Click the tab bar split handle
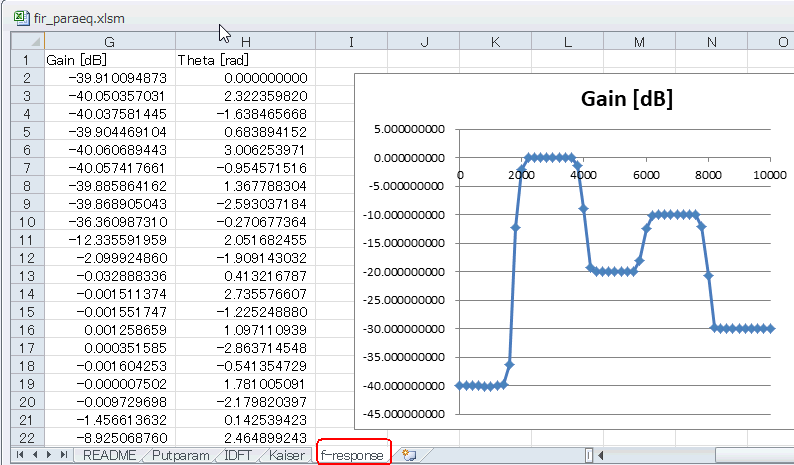Image resolution: width=794 pixels, height=465 pixels. [x=589, y=455]
